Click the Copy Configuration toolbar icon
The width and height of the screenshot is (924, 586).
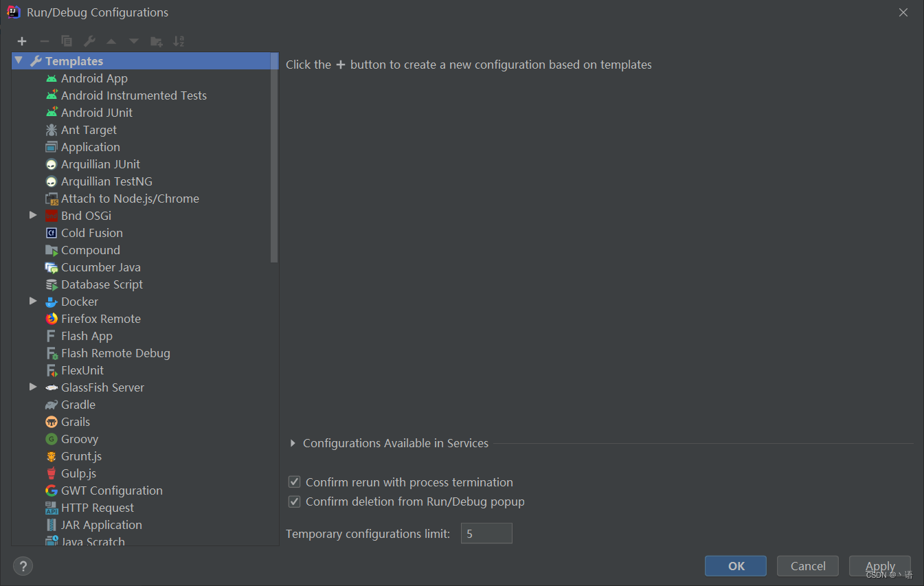click(x=67, y=41)
